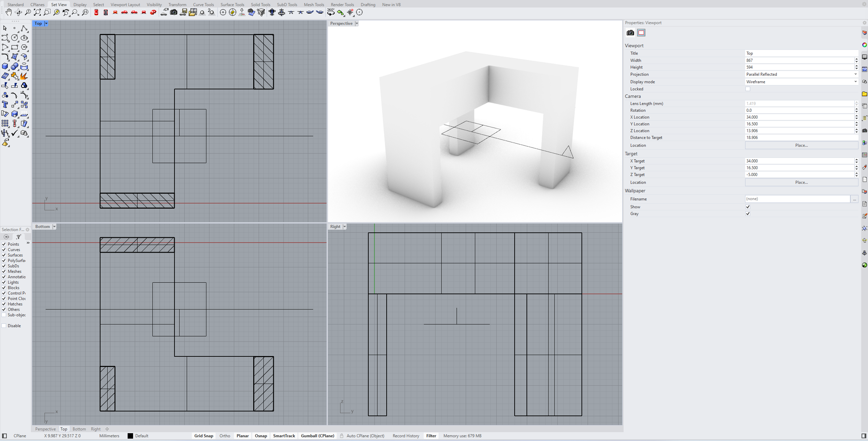This screenshot has height=441, width=868.
Task: Select the Pan hand tool
Action: point(8,13)
